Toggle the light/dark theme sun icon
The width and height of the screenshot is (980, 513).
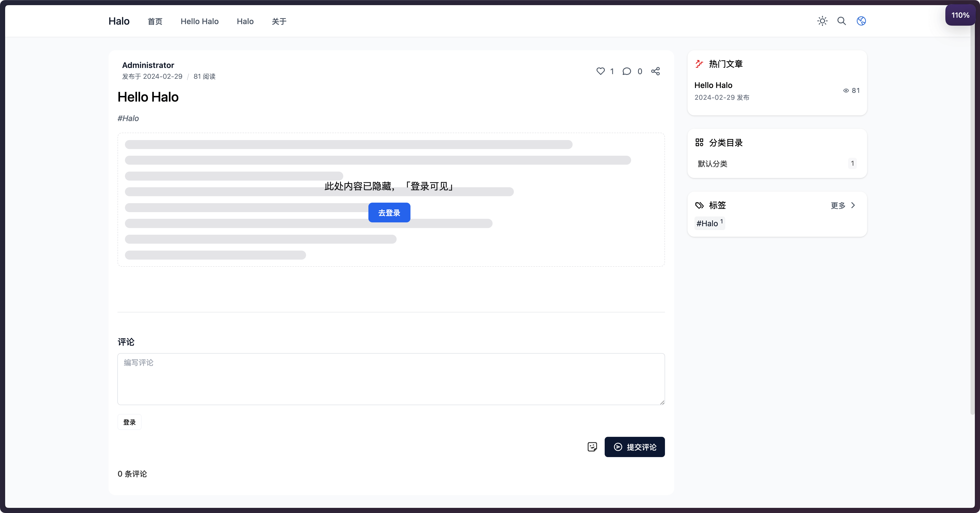(822, 21)
